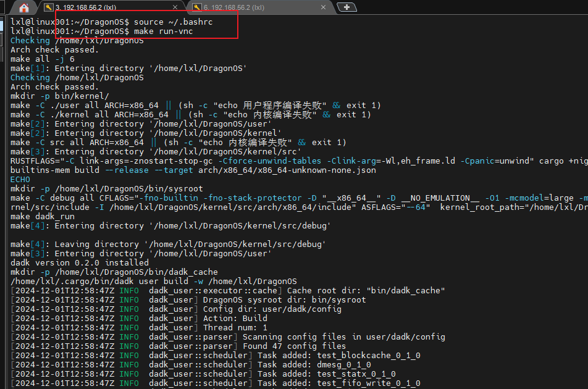Open a new tab with plus button

(x=348, y=7)
